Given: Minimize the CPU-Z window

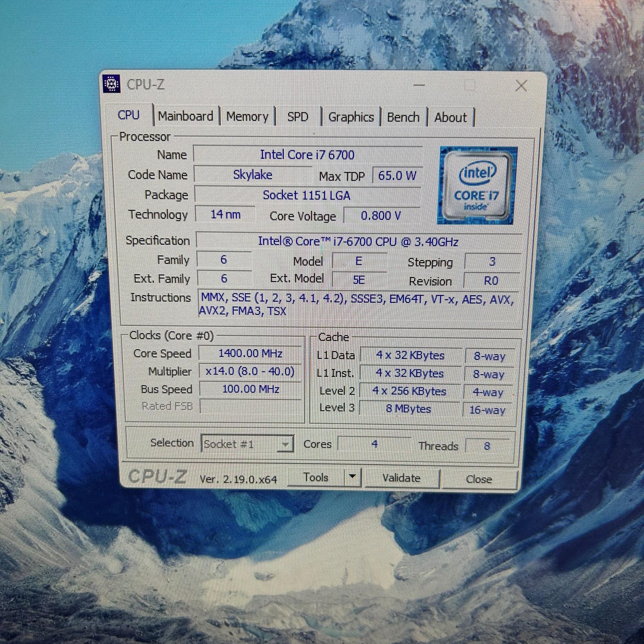Looking at the screenshot, I should 419,85.
